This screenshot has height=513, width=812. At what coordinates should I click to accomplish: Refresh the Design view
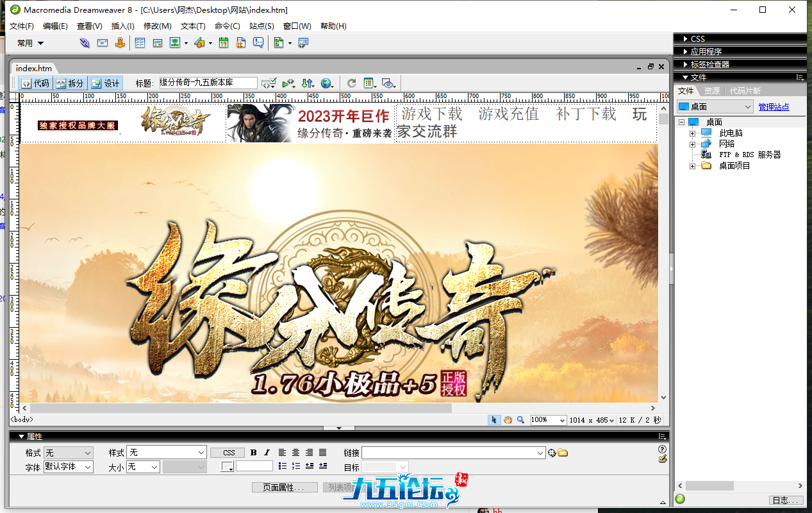[x=351, y=83]
